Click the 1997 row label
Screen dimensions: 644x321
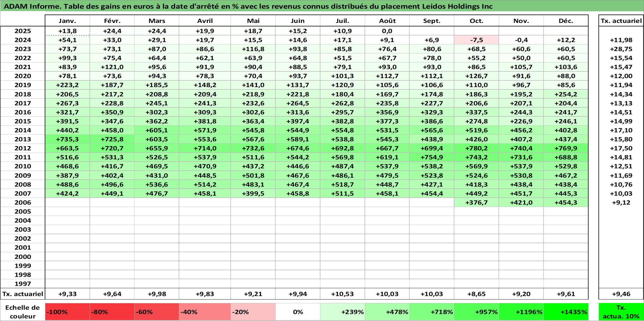coord(23,284)
